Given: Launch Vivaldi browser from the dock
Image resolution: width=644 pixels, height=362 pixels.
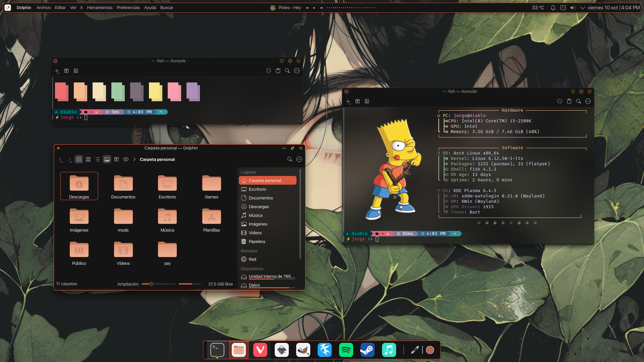Looking at the screenshot, I should [260, 350].
